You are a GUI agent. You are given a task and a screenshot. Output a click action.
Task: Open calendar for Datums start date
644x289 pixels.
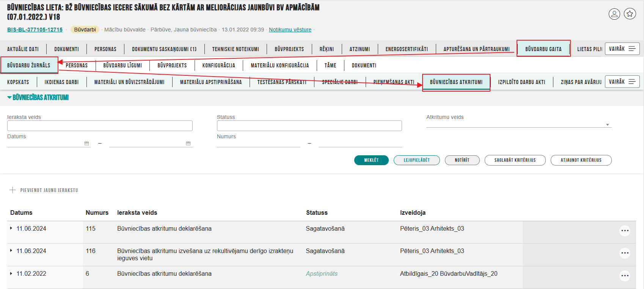coord(86,143)
